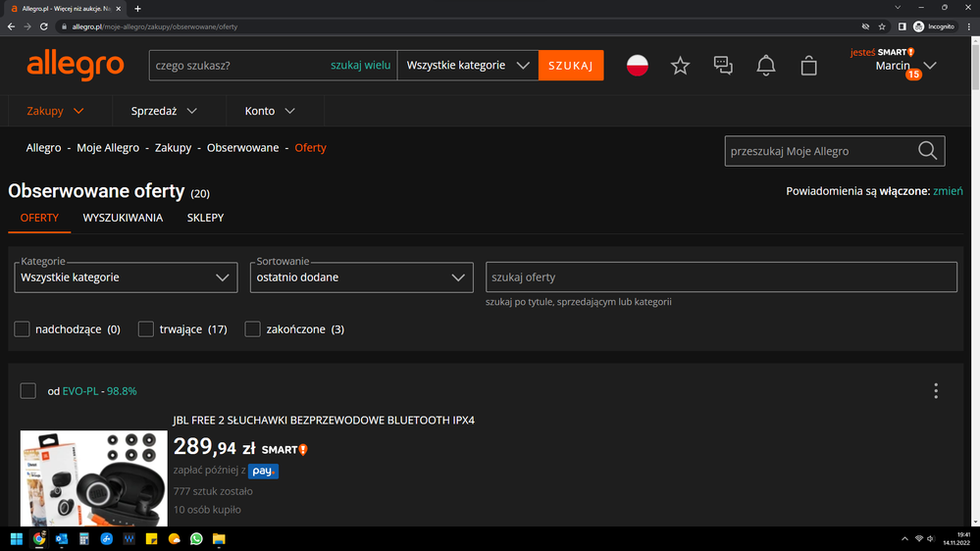Click the Oferty breadcrumb link
Screen dimensions: 980x551
point(310,148)
